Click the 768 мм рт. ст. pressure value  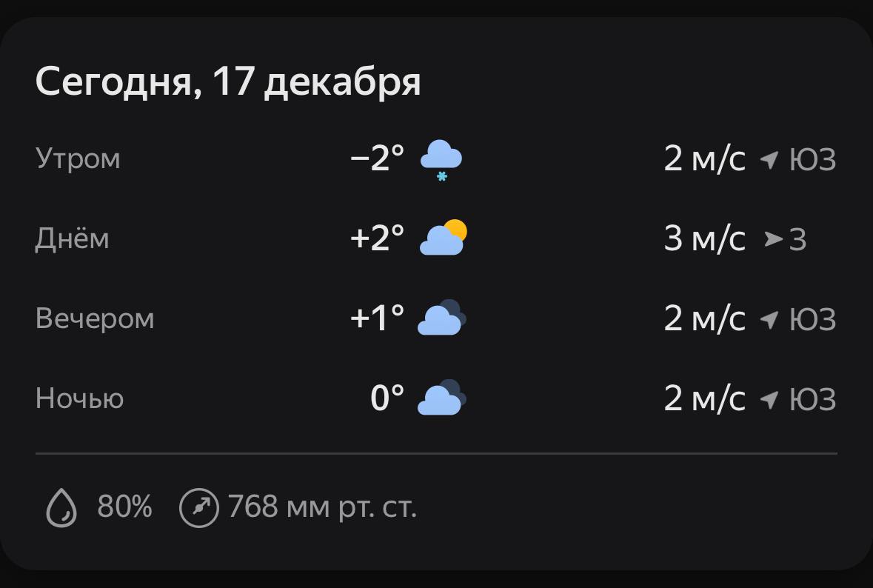coord(322,508)
